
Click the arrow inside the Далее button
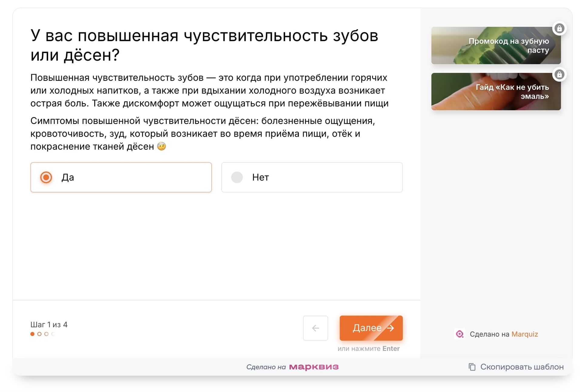[390, 328]
